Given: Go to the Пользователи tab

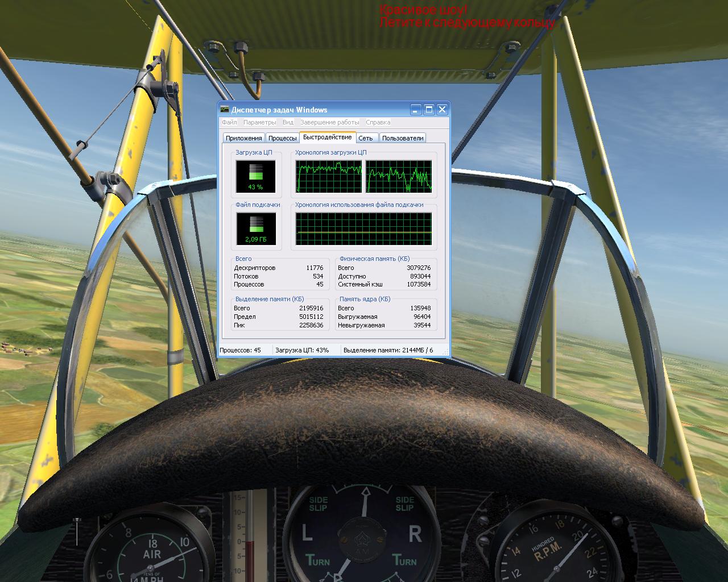Looking at the screenshot, I should 403,138.
